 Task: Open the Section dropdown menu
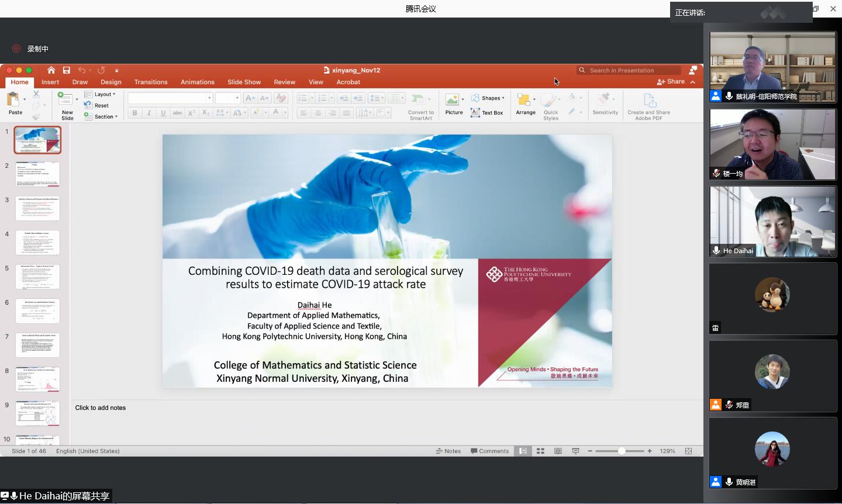coord(101,116)
